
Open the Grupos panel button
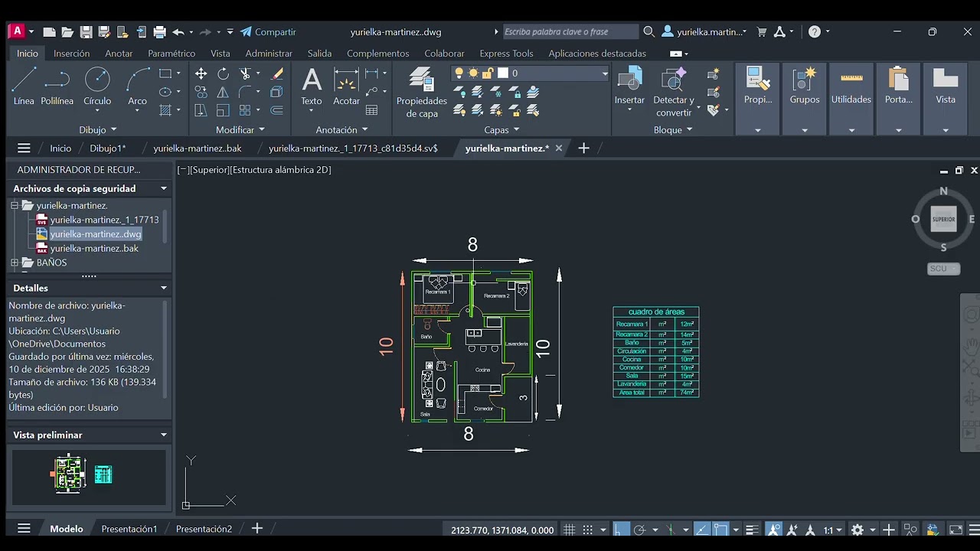pos(805,99)
